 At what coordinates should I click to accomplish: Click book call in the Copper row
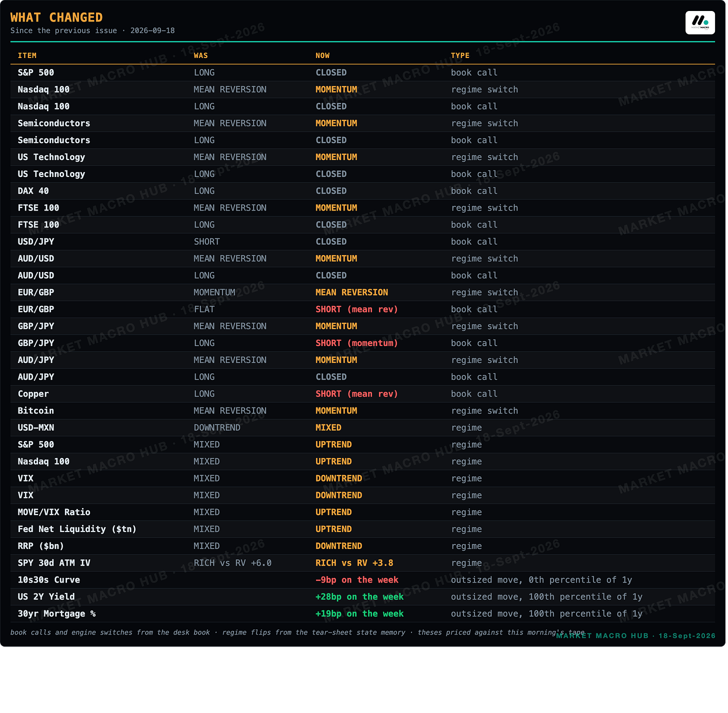tap(474, 394)
